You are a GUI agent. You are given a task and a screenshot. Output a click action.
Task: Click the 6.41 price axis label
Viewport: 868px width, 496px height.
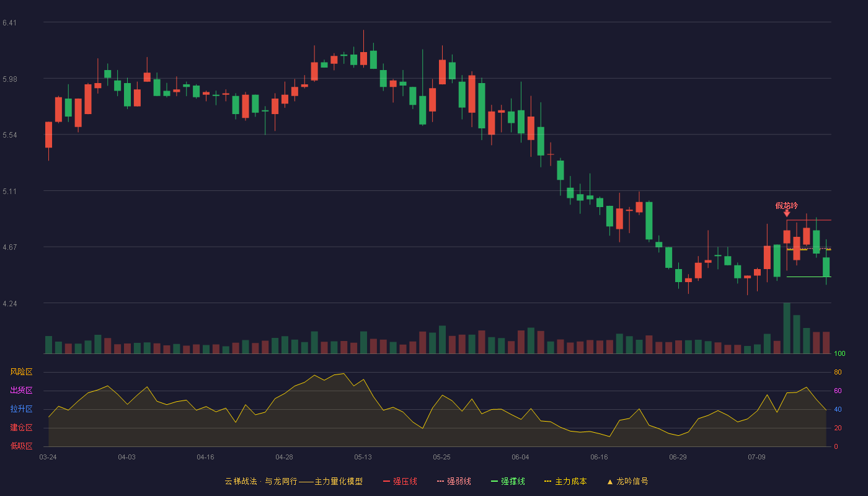(x=9, y=23)
